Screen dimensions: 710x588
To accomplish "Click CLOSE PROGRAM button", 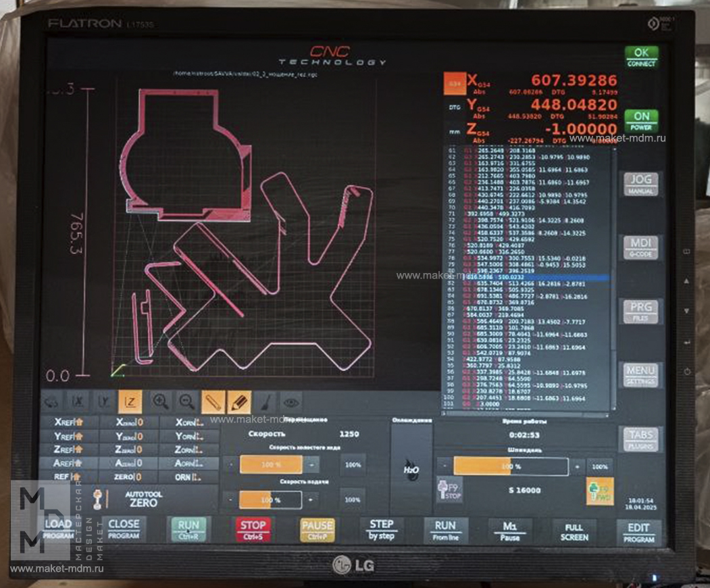I will tap(124, 529).
